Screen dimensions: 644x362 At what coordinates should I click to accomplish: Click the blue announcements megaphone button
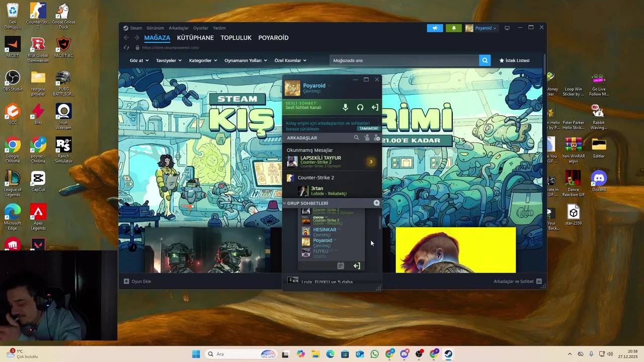435,28
